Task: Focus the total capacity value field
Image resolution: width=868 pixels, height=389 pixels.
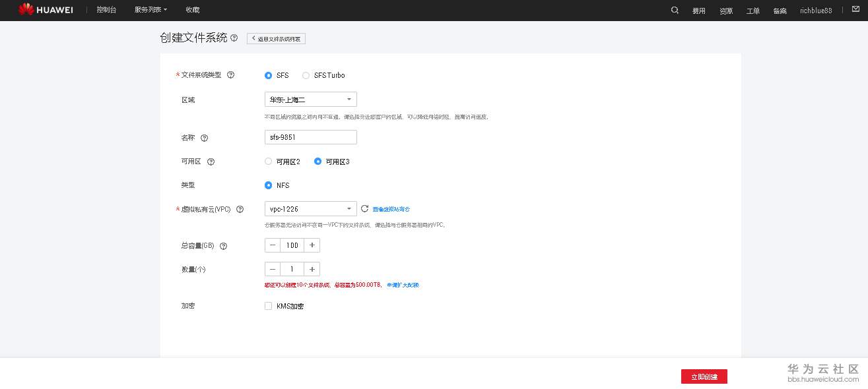Action: point(292,245)
